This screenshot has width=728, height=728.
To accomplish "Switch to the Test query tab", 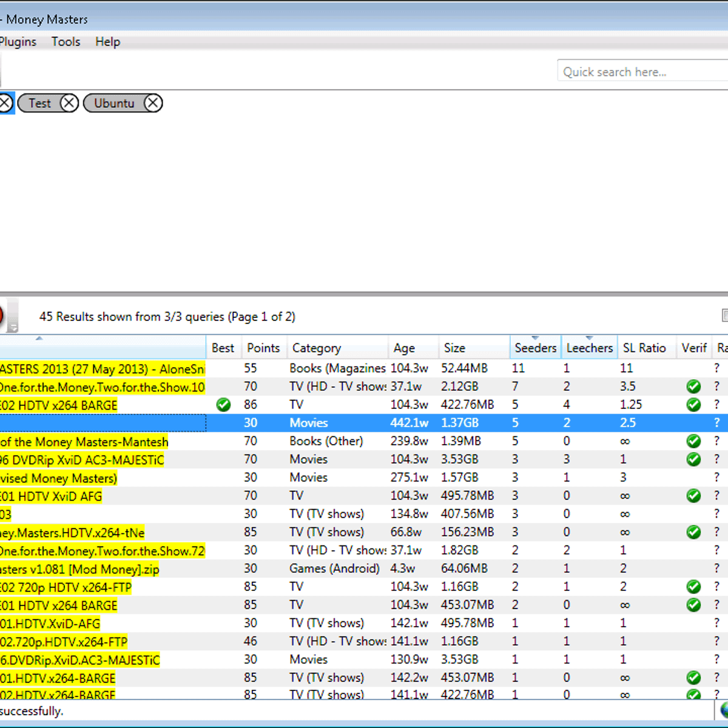I will [x=39, y=103].
